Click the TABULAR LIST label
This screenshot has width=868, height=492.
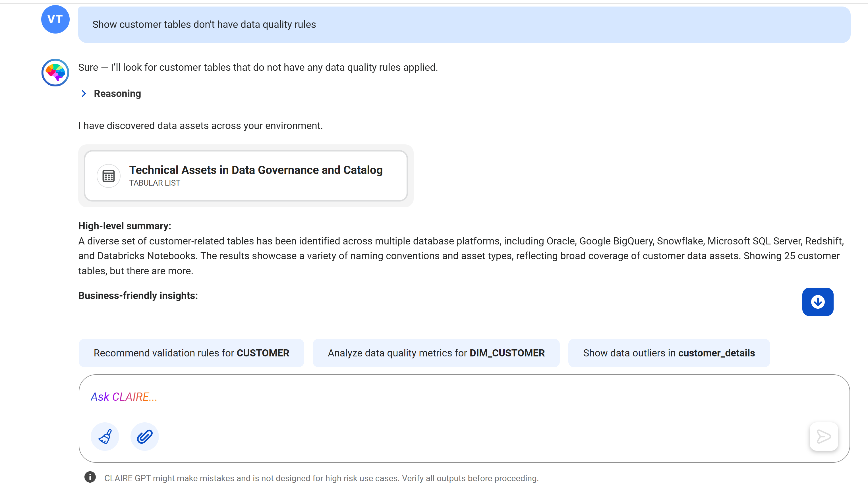click(155, 183)
